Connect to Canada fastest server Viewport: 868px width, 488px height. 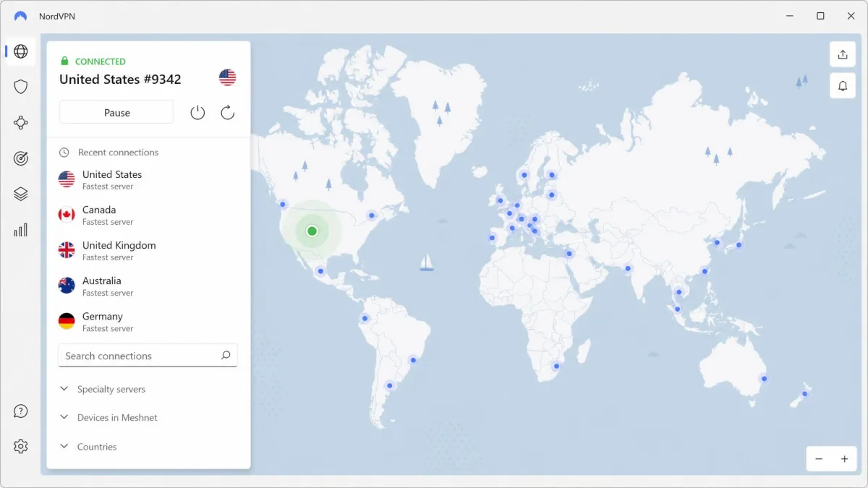[148, 215]
